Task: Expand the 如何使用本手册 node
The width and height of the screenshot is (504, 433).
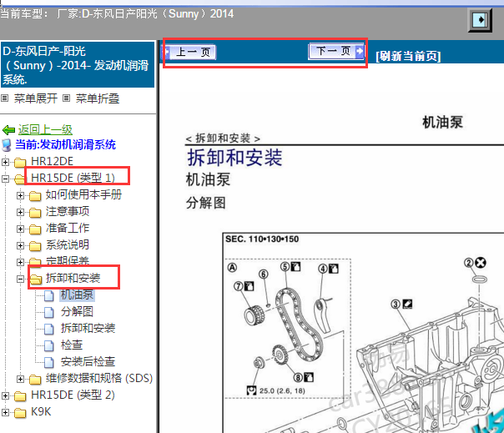Action: (x=20, y=195)
